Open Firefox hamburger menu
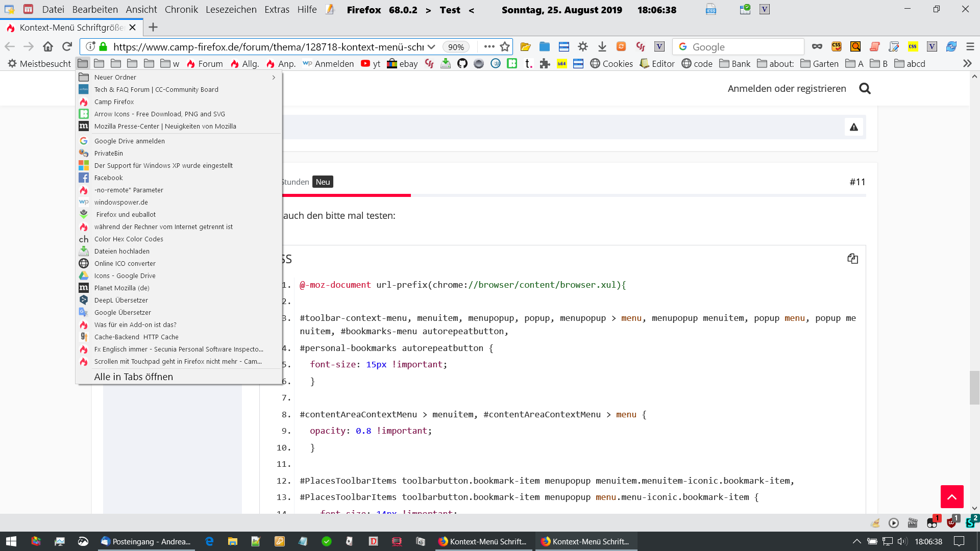 (x=970, y=46)
